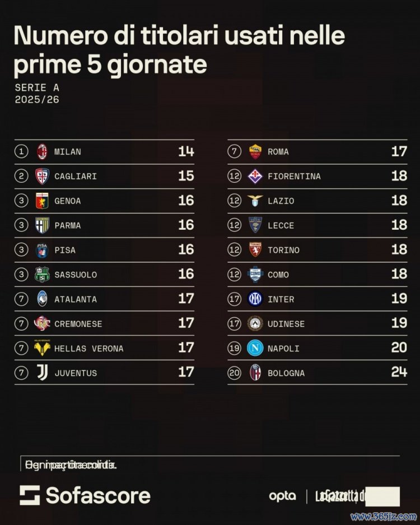Viewport: 420px width, 525px height.
Task: Click the Juventus logo icon
Action: (x=42, y=373)
